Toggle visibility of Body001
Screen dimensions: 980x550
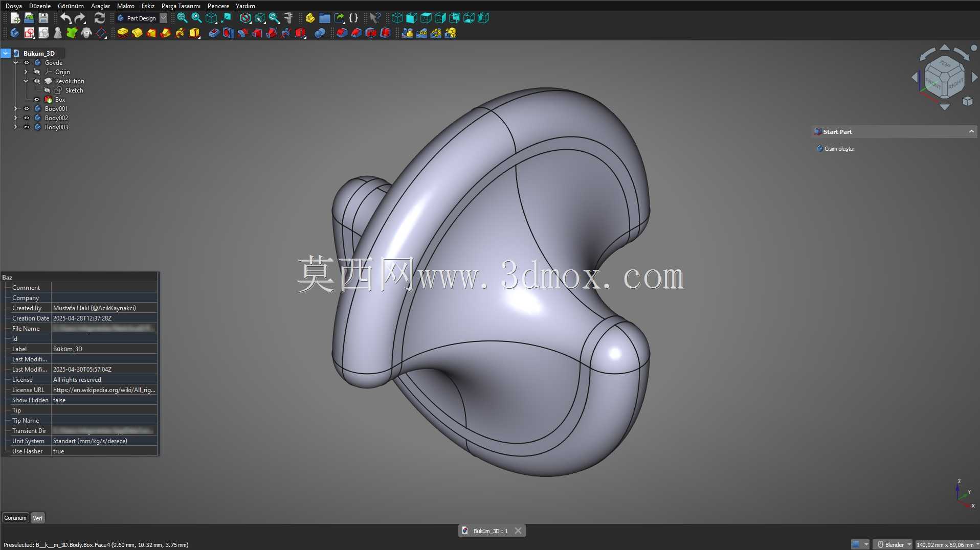coord(27,109)
